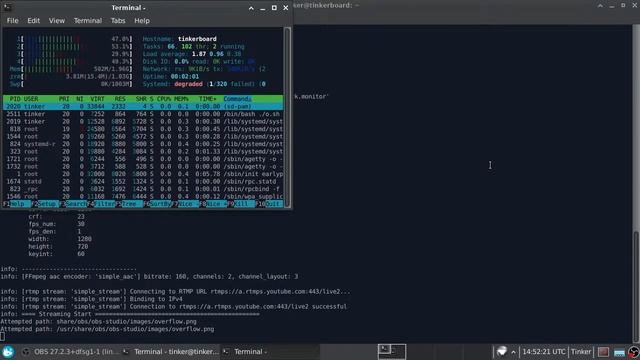
Task: Select the PID 2511 /bin/bash process row
Action: coord(143,114)
